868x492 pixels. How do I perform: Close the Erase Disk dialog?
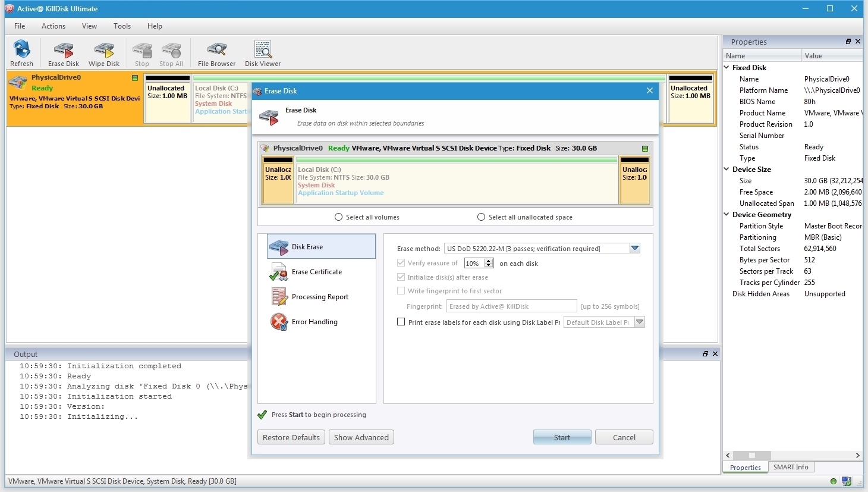pos(650,90)
